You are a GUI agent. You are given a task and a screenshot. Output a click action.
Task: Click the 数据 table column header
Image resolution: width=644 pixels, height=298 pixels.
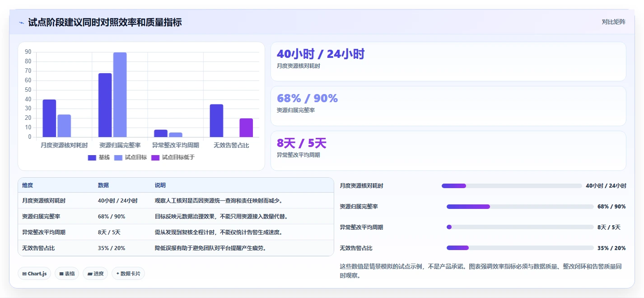pos(103,185)
